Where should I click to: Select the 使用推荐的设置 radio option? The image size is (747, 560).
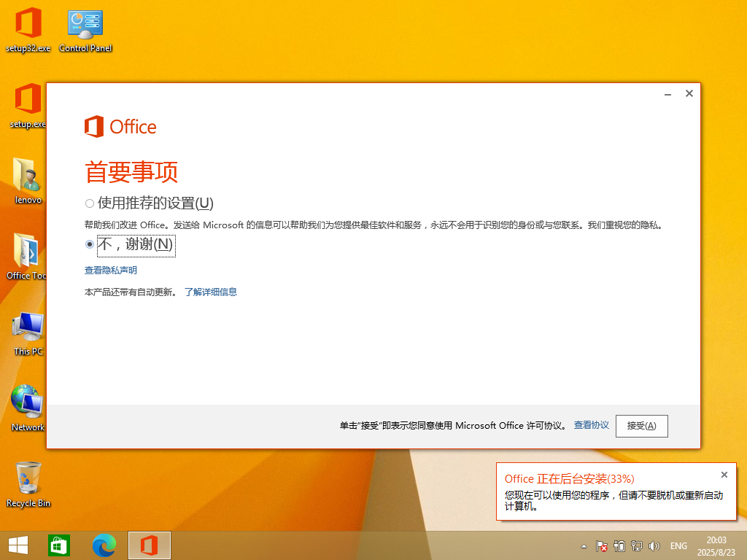click(90, 203)
